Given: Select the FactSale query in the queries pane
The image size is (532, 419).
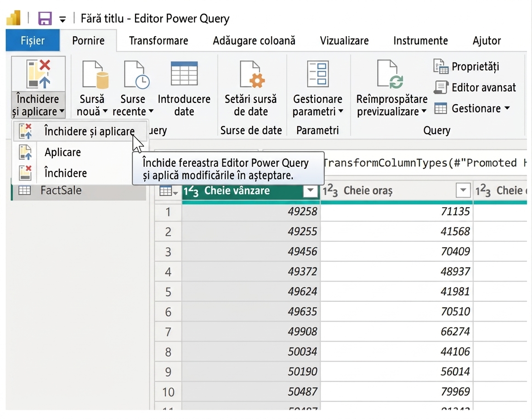Looking at the screenshot, I should click(79, 190).
